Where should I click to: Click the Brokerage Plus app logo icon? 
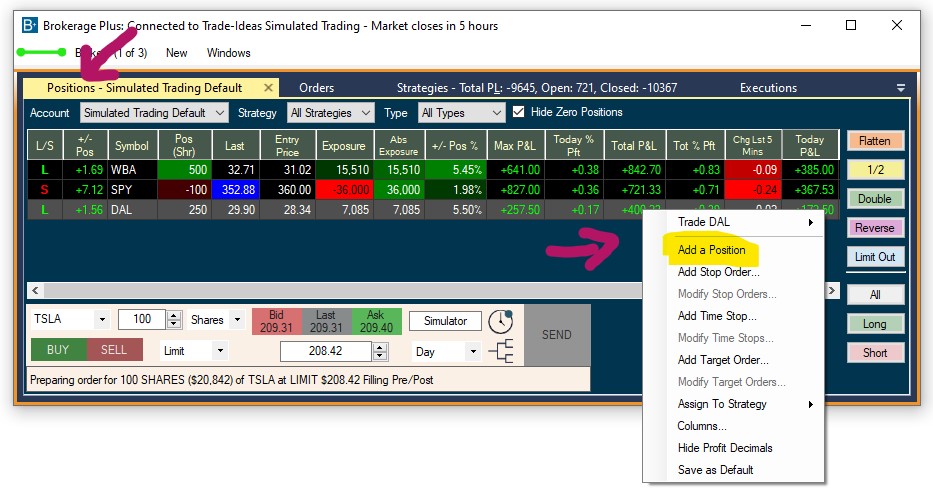(30, 25)
